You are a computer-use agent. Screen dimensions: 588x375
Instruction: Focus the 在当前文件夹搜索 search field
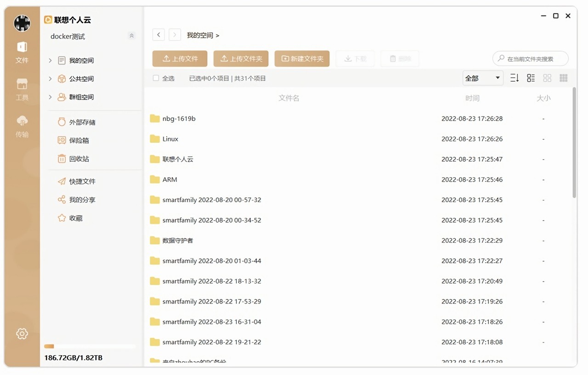533,59
